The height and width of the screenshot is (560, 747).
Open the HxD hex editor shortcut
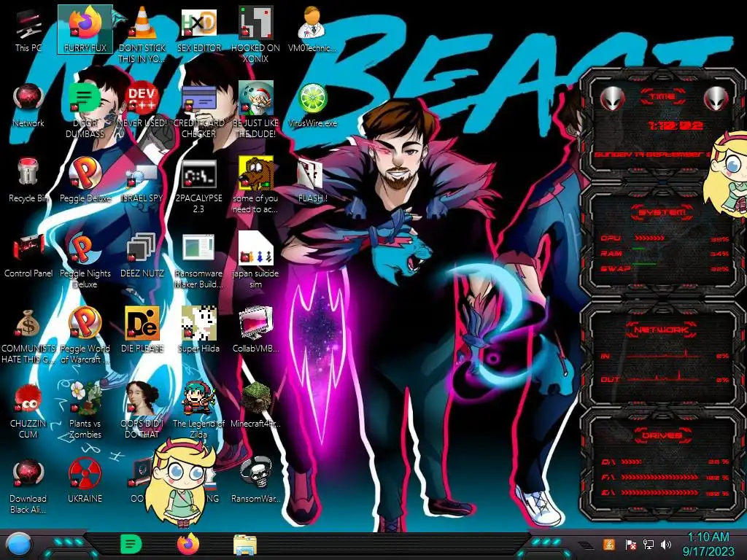point(198,29)
